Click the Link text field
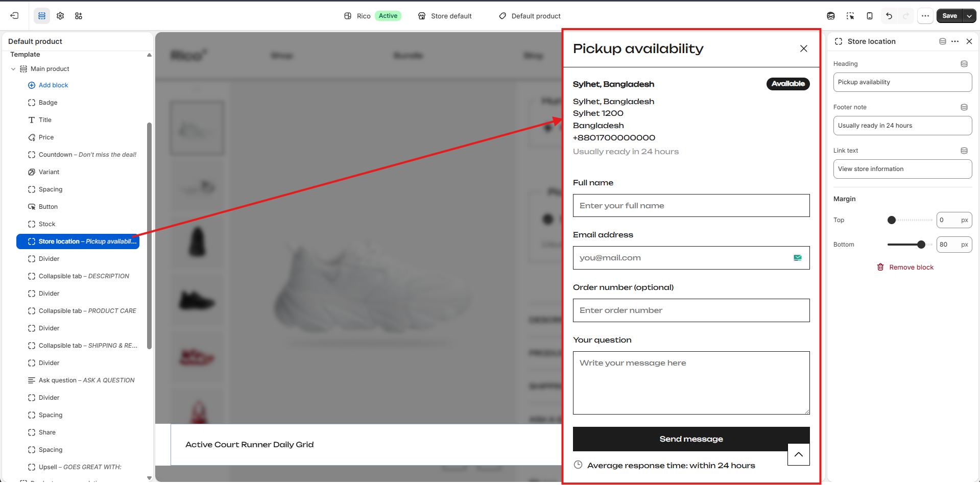 coord(902,169)
